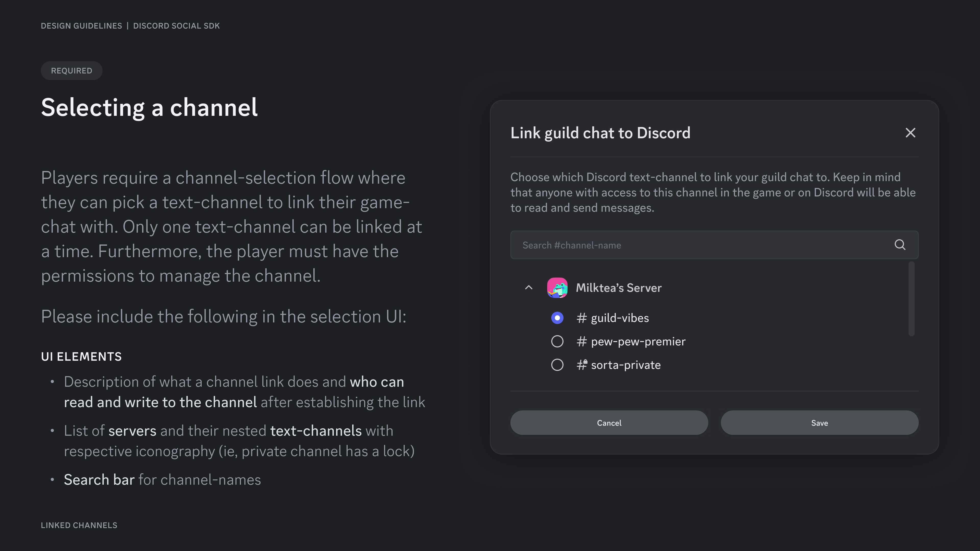Click the DESIGN GUIDELINES header text
This screenshot has height=551, width=980.
[81, 26]
